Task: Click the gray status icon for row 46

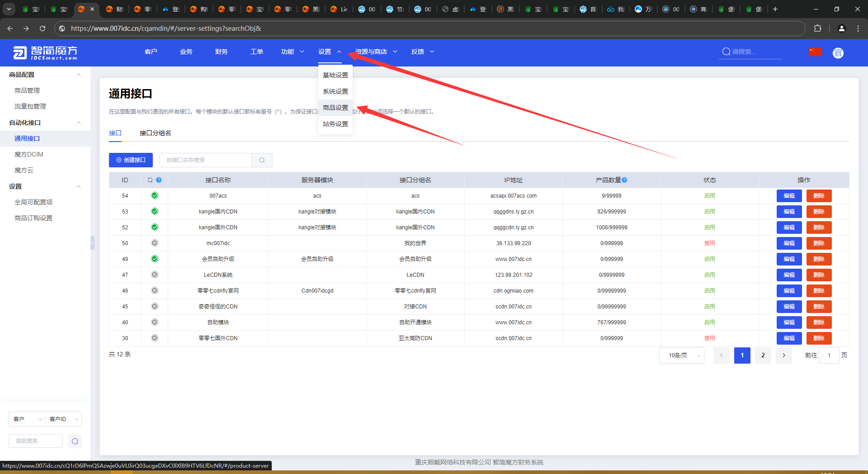Action: point(155,290)
